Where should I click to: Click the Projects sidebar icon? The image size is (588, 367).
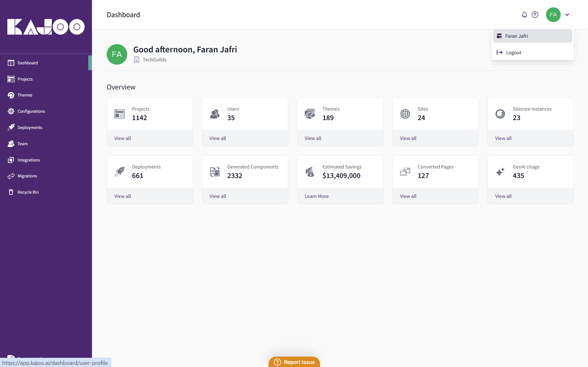(x=11, y=79)
